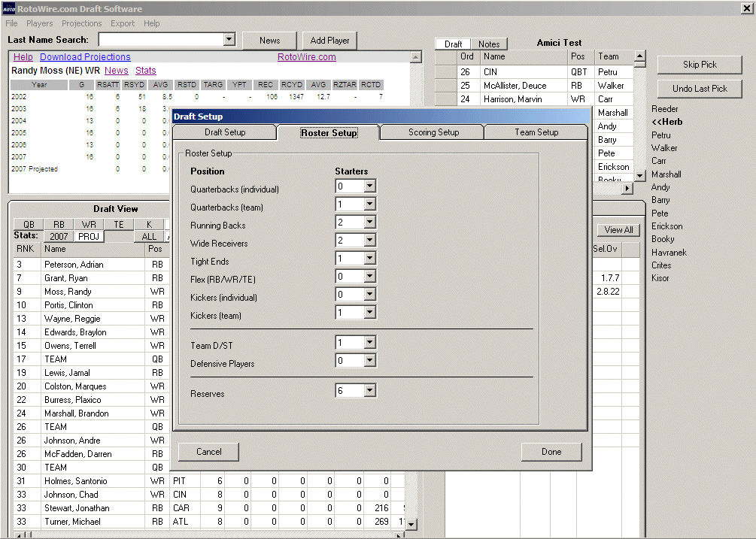Screen dimensions: 756x539
Task: Filter Draft View by WR
Action: pyautogui.click(x=89, y=225)
